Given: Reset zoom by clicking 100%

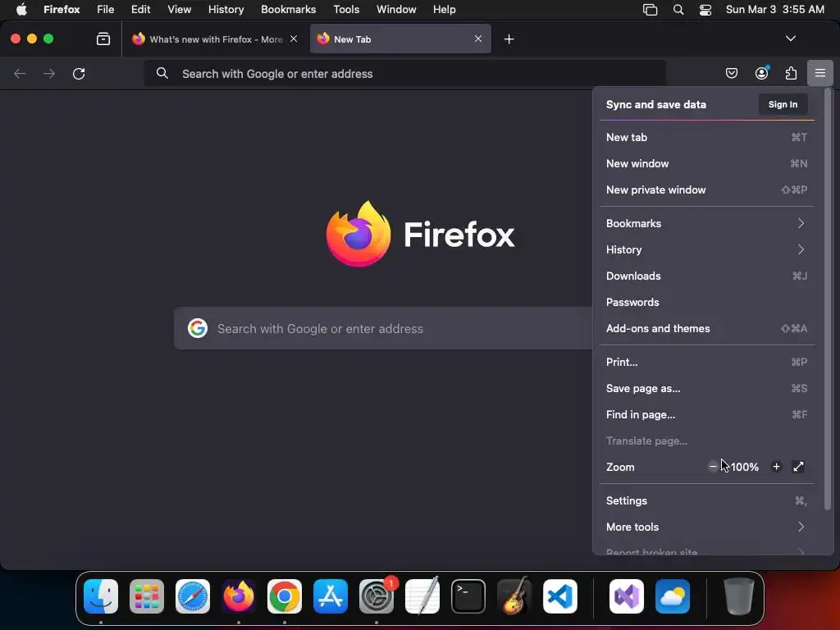Looking at the screenshot, I should (x=745, y=467).
